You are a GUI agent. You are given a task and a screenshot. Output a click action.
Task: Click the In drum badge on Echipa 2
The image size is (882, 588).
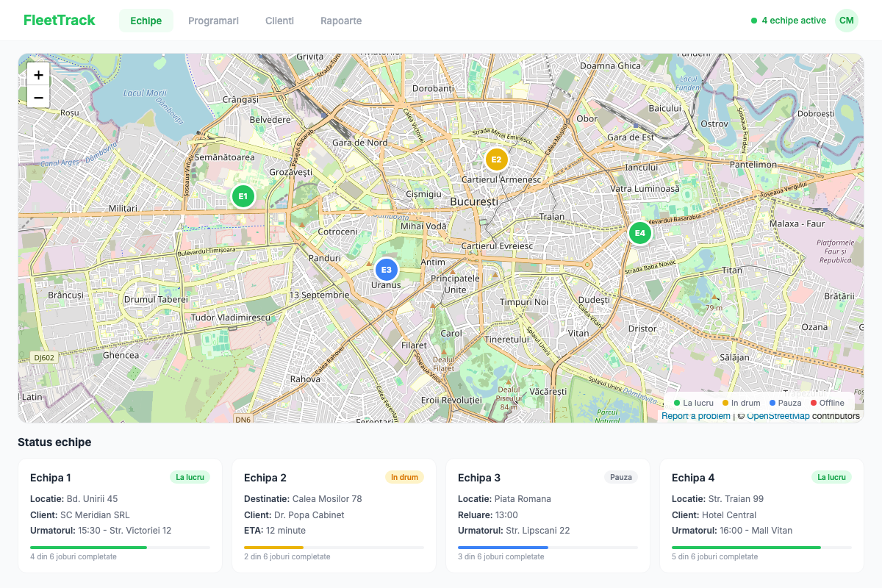coord(404,477)
